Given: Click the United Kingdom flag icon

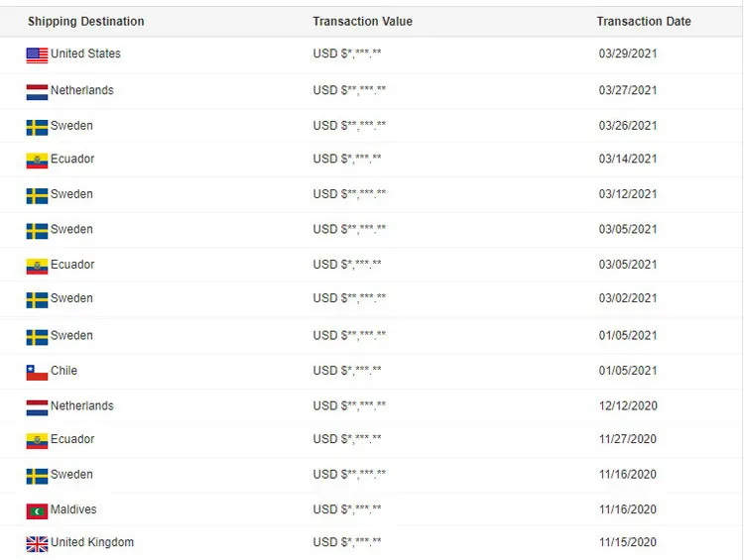Looking at the screenshot, I should (x=37, y=544).
